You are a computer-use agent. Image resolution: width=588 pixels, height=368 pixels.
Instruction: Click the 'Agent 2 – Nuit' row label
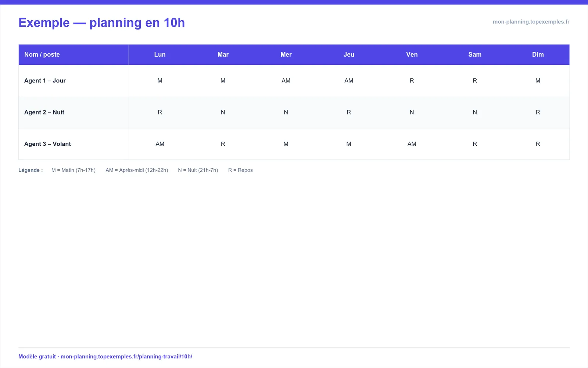coord(44,112)
